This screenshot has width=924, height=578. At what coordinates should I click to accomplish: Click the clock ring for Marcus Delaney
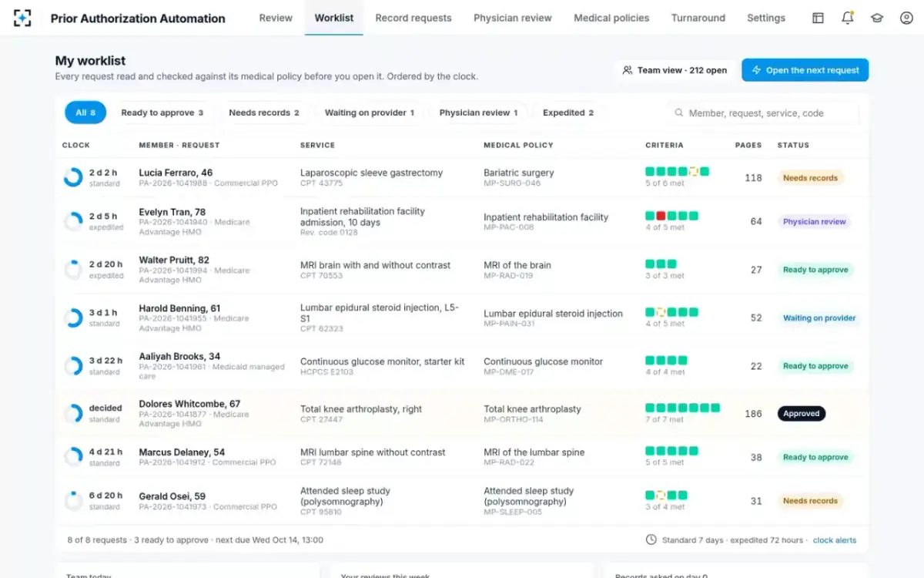click(x=73, y=458)
